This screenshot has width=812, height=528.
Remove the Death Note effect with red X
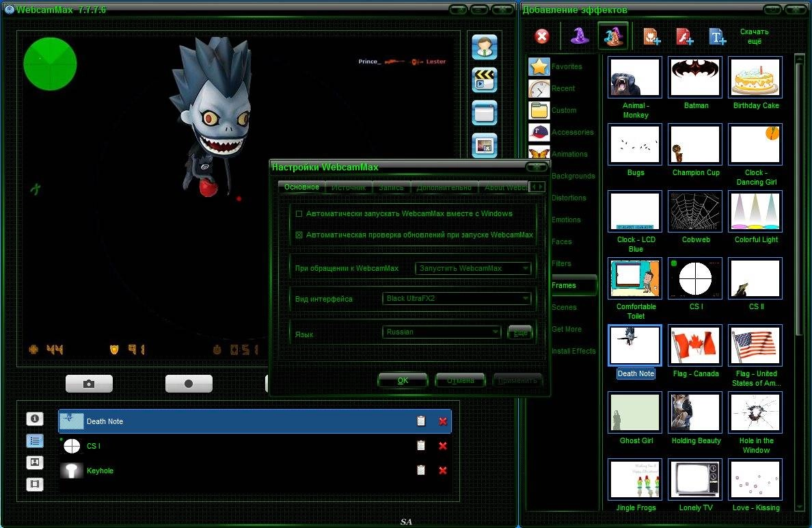443,421
